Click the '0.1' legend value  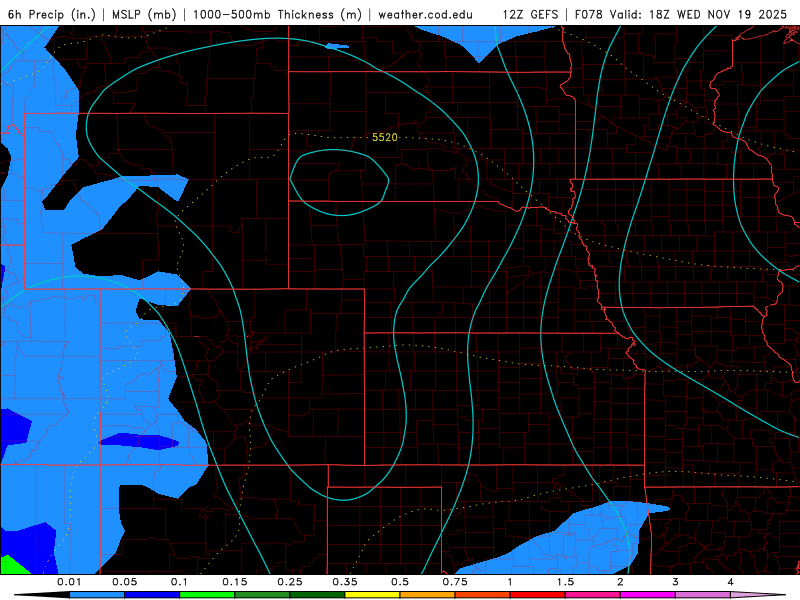(180, 582)
